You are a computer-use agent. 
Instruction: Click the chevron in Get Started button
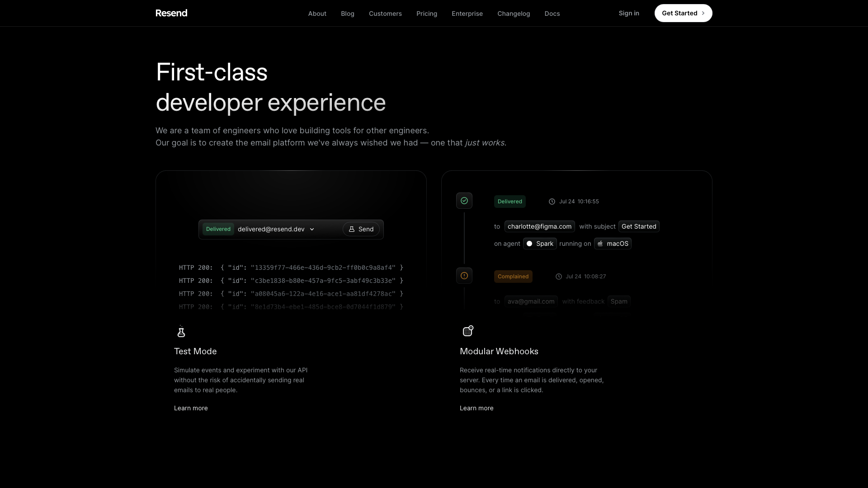(703, 14)
